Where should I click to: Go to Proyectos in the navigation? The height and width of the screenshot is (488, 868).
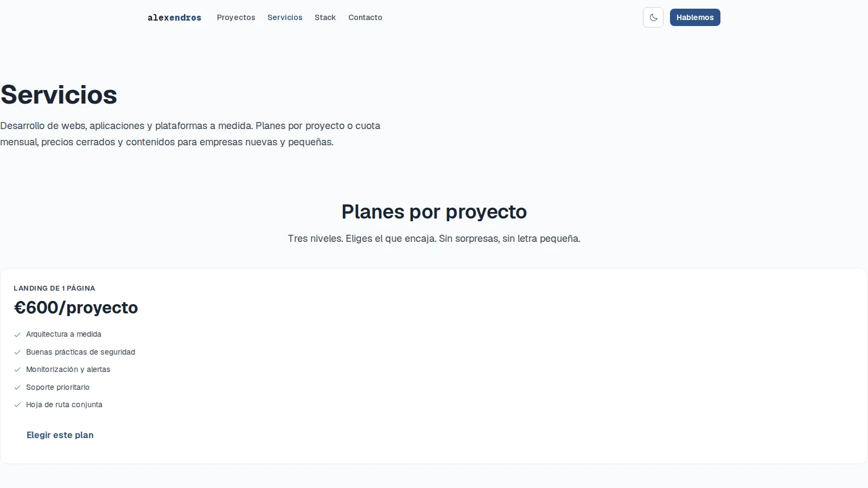click(236, 17)
